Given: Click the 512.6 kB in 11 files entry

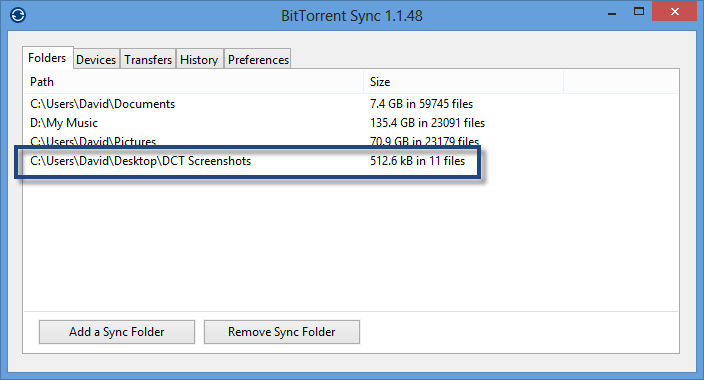Looking at the screenshot, I should (418, 161).
